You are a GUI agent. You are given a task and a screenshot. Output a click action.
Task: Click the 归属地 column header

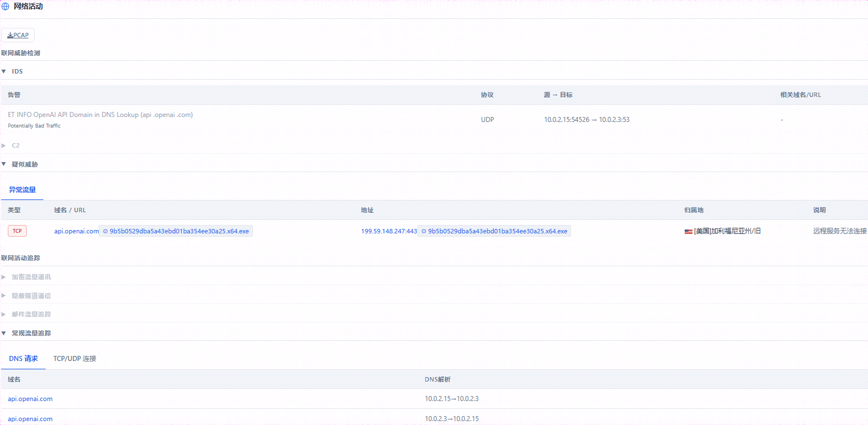tap(694, 210)
